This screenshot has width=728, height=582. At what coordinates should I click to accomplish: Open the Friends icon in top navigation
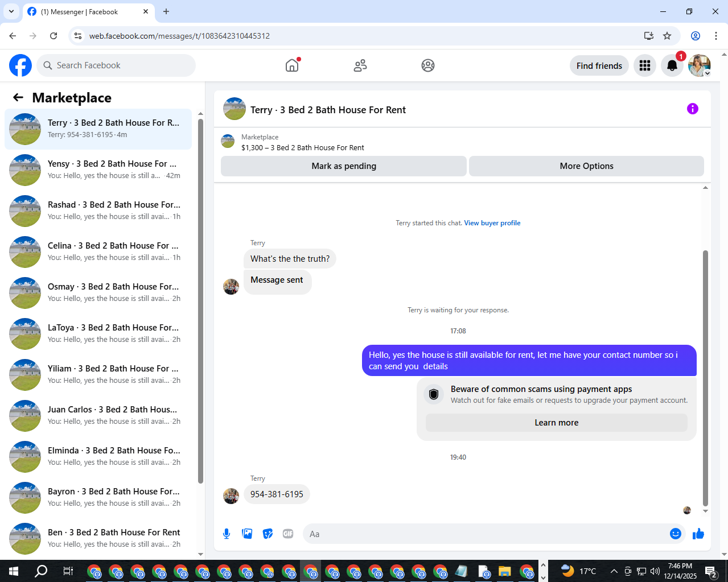click(x=360, y=65)
